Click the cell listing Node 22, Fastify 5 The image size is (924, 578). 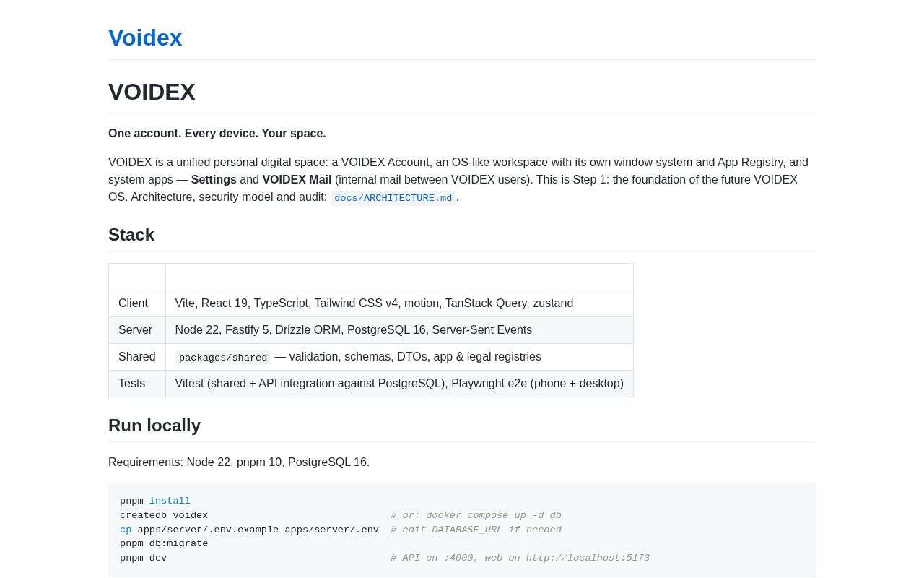(399, 330)
